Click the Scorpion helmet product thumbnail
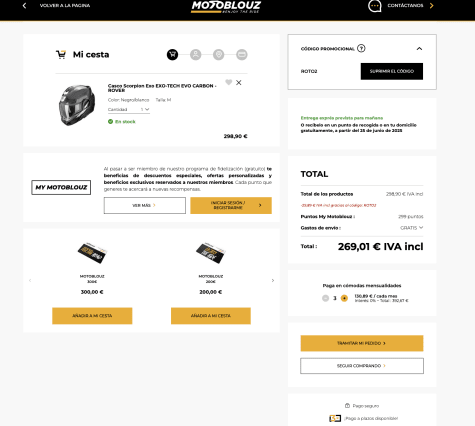This screenshot has width=475, height=426. pyautogui.click(x=77, y=105)
